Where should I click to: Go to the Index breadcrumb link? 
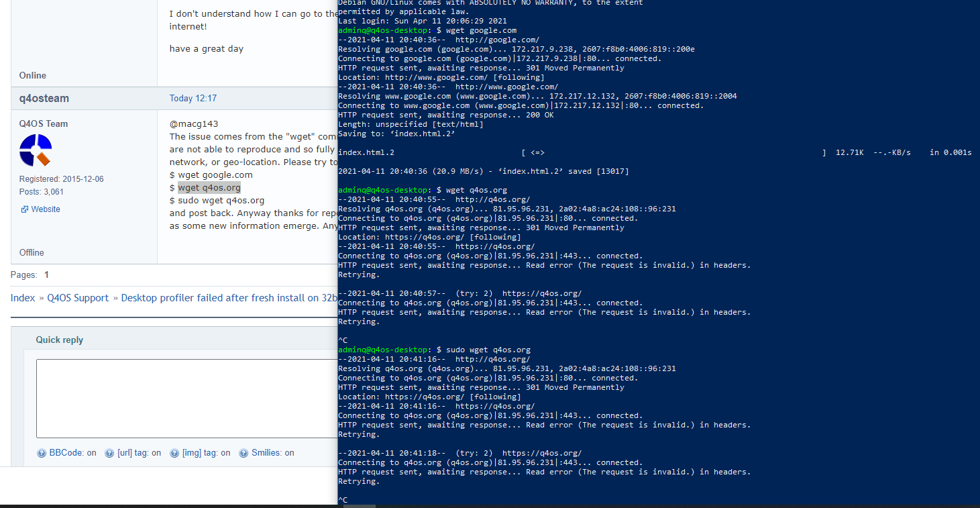[x=23, y=298]
